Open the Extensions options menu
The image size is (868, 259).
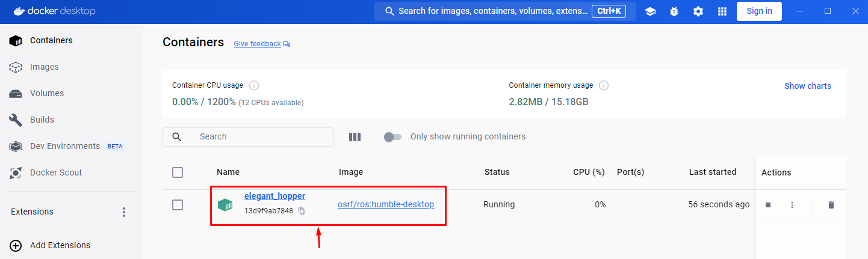click(x=124, y=212)
